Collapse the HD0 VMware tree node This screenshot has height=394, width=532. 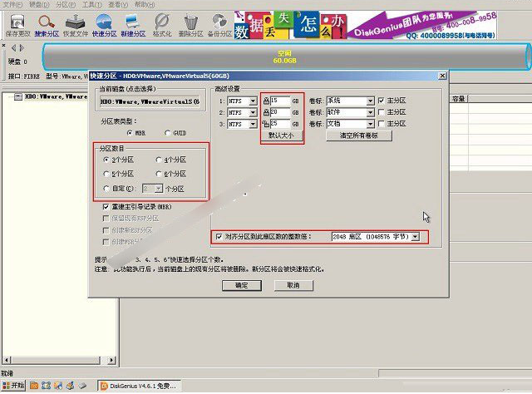coord(18,96)
